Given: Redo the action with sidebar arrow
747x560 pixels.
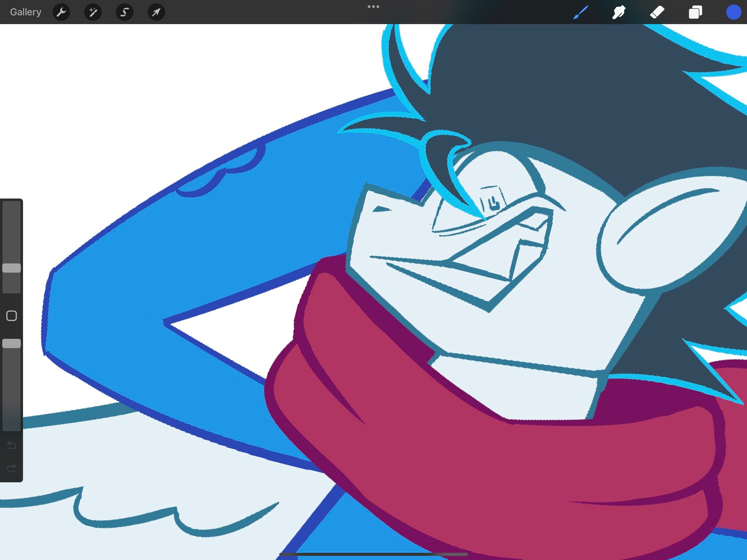Looking at the screenshot, I should 12,468.
